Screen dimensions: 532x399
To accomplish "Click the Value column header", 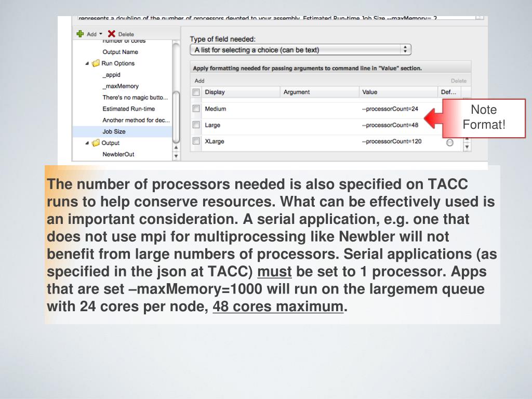I will [398, 92].
